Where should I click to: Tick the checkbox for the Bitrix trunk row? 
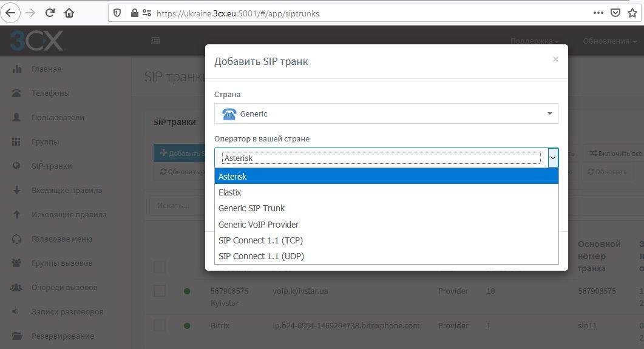pos(160,325)
